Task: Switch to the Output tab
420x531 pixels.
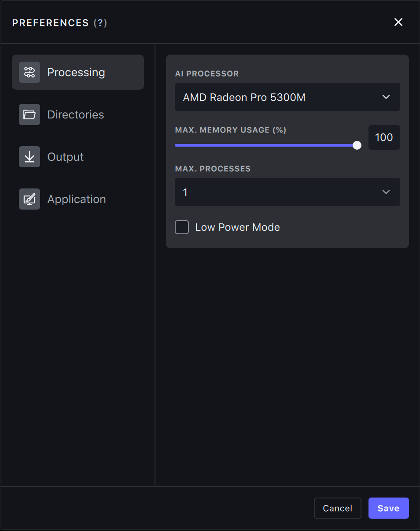Action: (x=66, y=157)
